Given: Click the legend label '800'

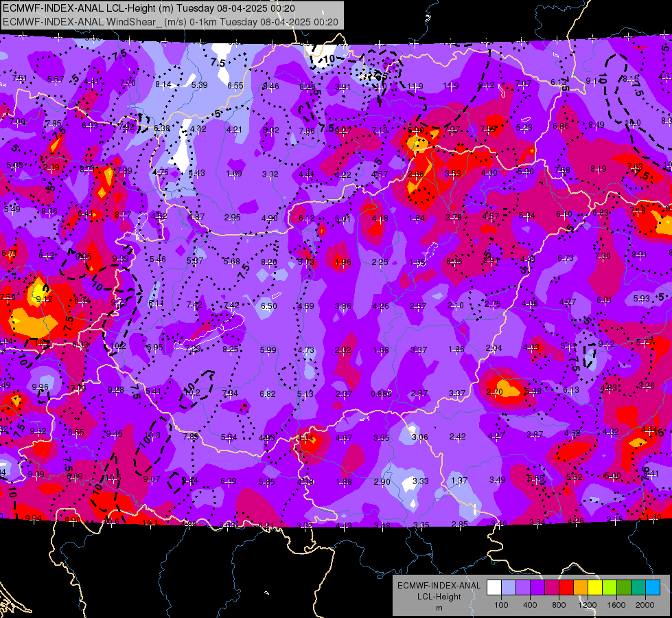Looking at the screenshot, I should [x=559, y=605].
